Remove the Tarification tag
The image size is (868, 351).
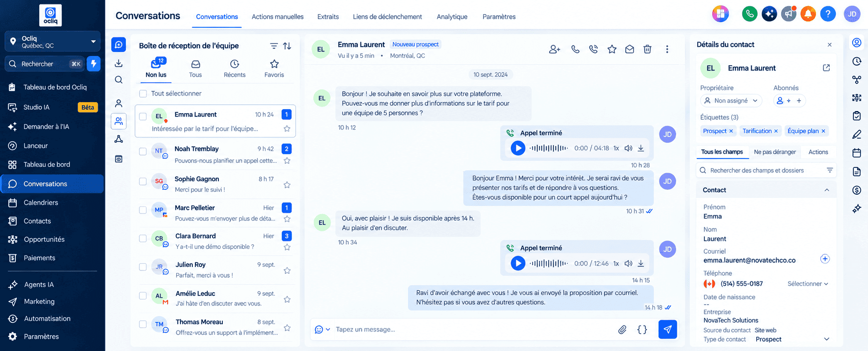[776, 131]
